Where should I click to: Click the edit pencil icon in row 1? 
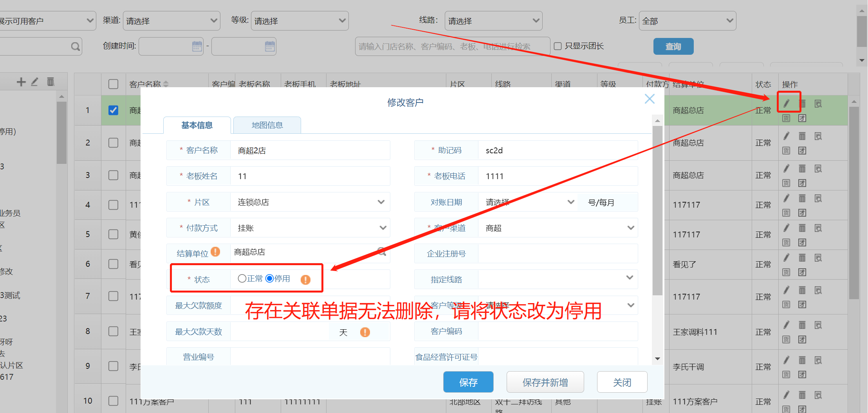786,103
